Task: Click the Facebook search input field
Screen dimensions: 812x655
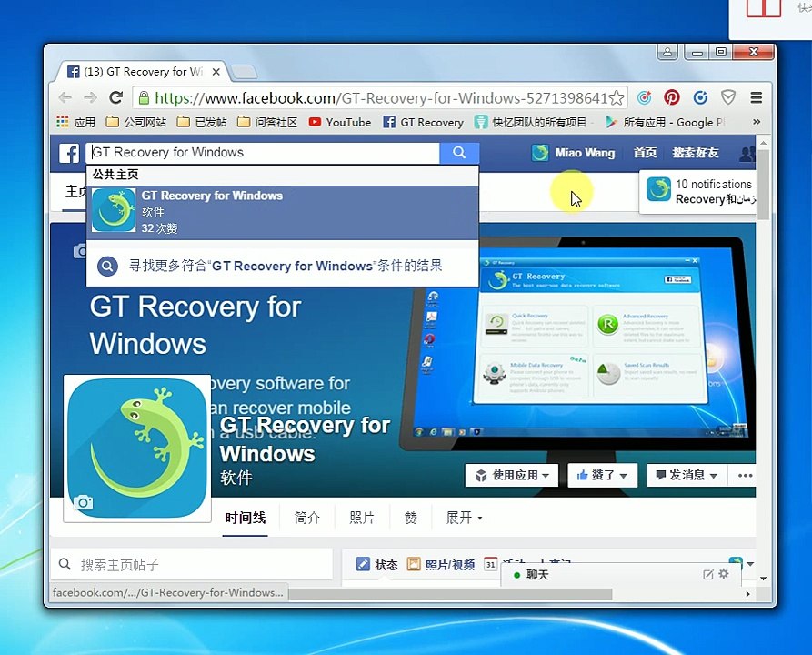Action: tap(263, 153)
